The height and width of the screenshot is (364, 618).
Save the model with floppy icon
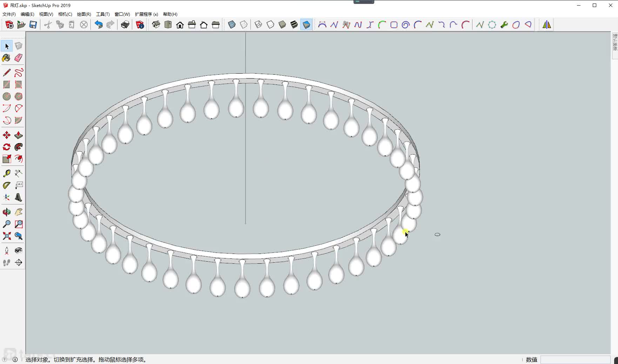pyautogui.click(x=33, y=25)
